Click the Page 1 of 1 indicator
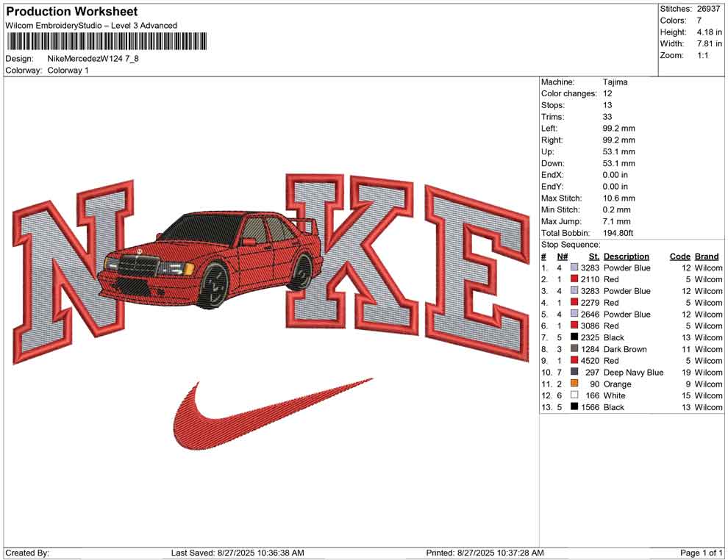Viewport: 728px width, 560px height. pos(701,553)
